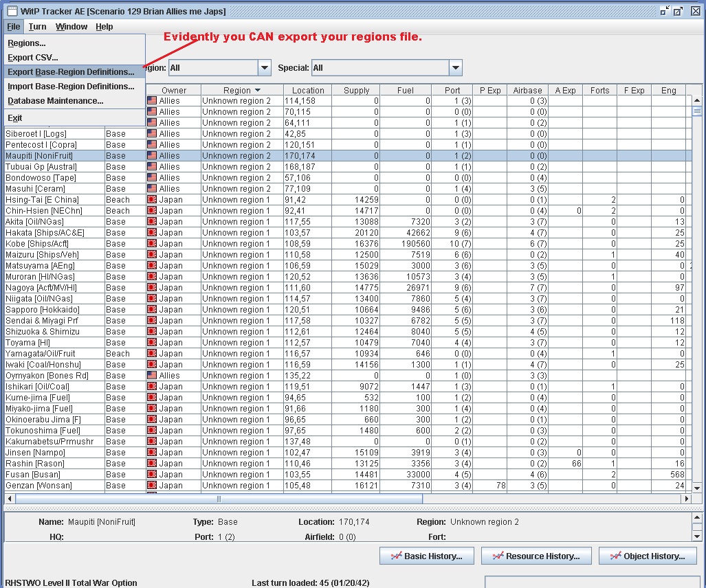The width and height of the screenshot is (706, 588).
Task: Open the Turn menu
Action: pos(37,27)
